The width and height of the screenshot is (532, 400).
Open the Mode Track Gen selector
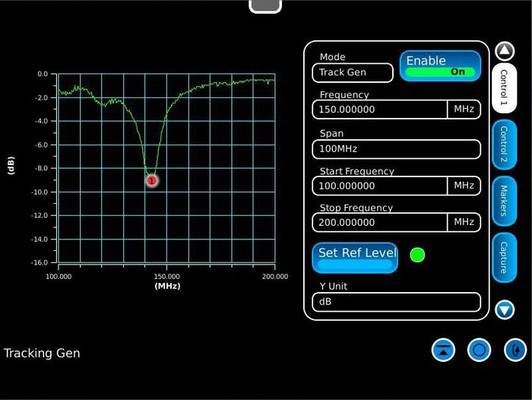tap(352, 72)
